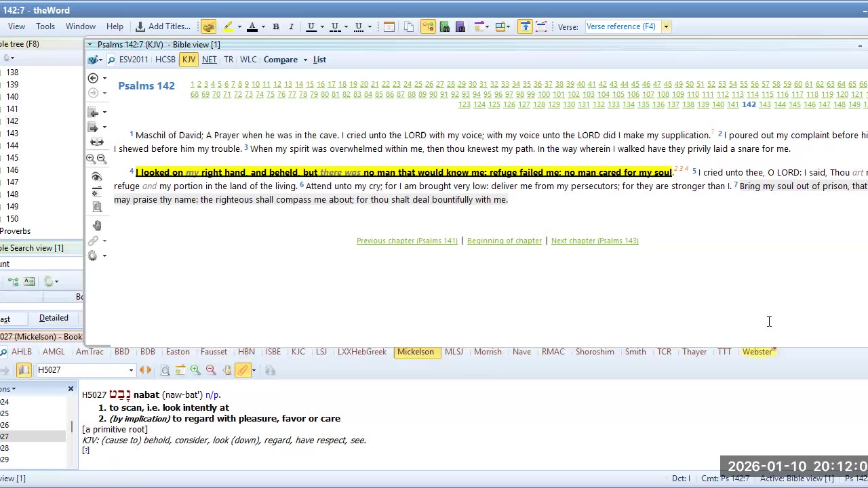Click the calendar-style window icon in toolbar
The height and width of the screenshot is (488, 868).
pos(389,26)
